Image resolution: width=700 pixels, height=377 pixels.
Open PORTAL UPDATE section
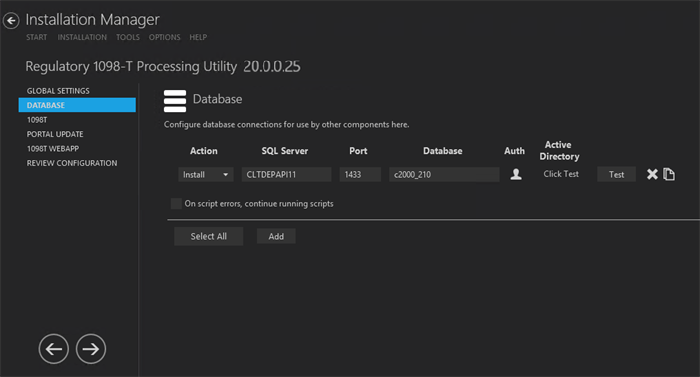click(x=55, y=134)
